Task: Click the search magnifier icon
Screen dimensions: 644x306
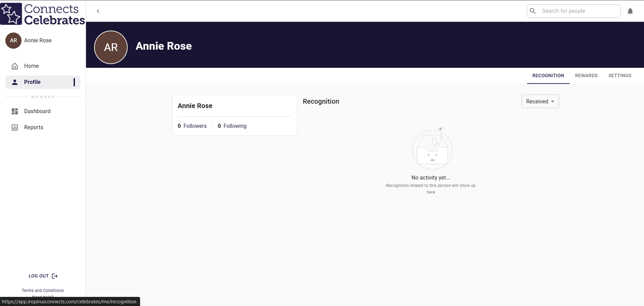Action: pos(533,11)
